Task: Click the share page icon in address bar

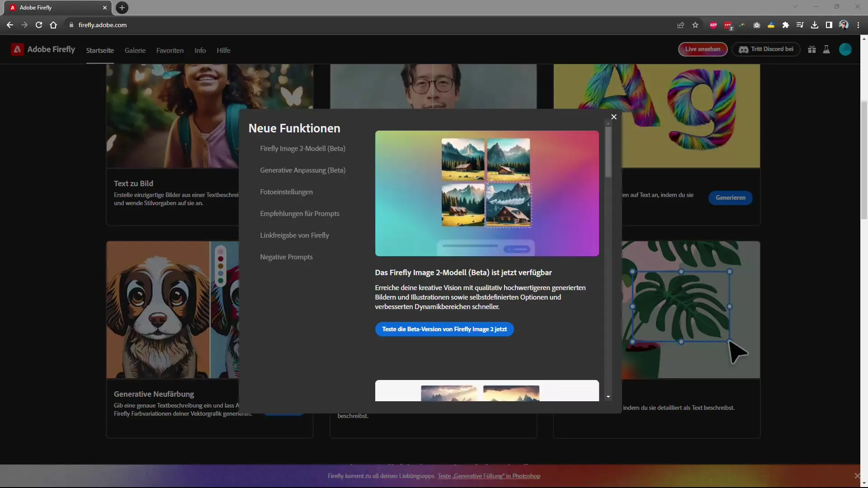Action: (680, 25)
